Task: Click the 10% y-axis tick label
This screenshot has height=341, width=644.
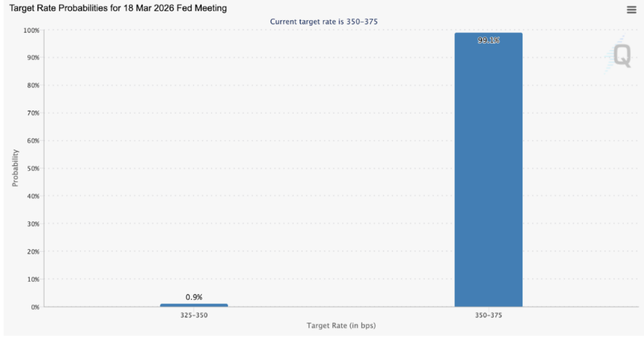Action: (x=33, y=279)
